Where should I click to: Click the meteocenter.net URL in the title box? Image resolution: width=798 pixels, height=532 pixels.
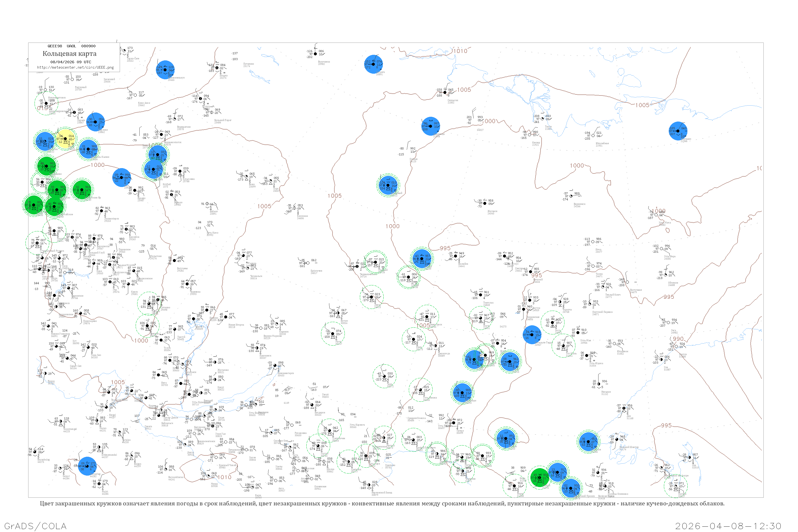click(75, 68)
